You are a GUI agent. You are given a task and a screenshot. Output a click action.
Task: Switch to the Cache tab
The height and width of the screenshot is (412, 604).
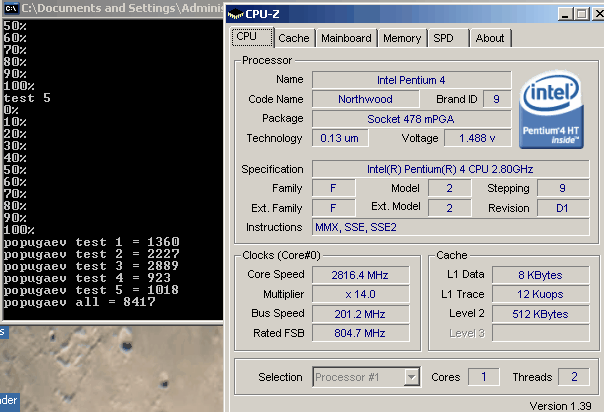294,38
